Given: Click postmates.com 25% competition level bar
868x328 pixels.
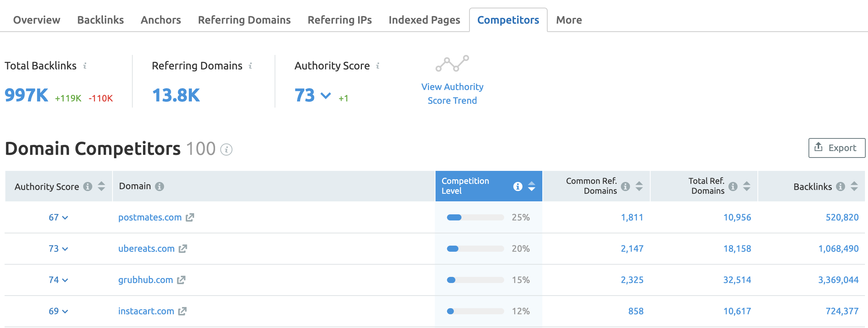Looking at the screenshot, I should (475, 217).
